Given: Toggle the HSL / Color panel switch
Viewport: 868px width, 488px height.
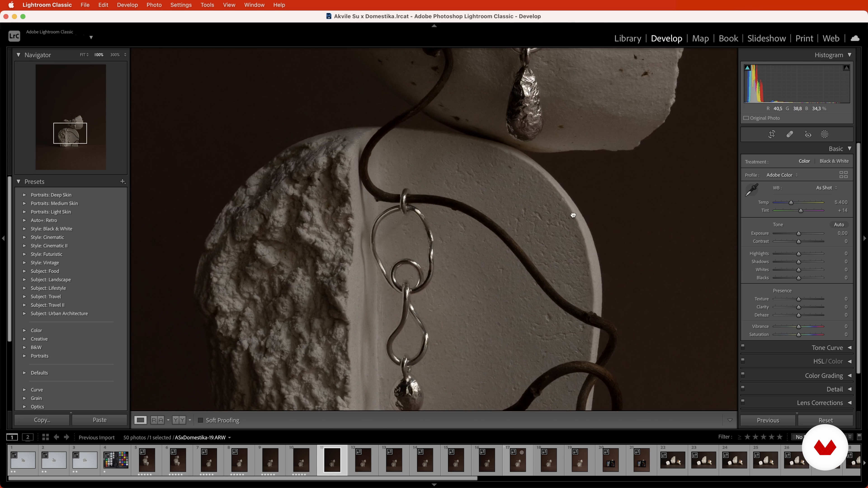Looking at the screenshot, I should point(743,360).
